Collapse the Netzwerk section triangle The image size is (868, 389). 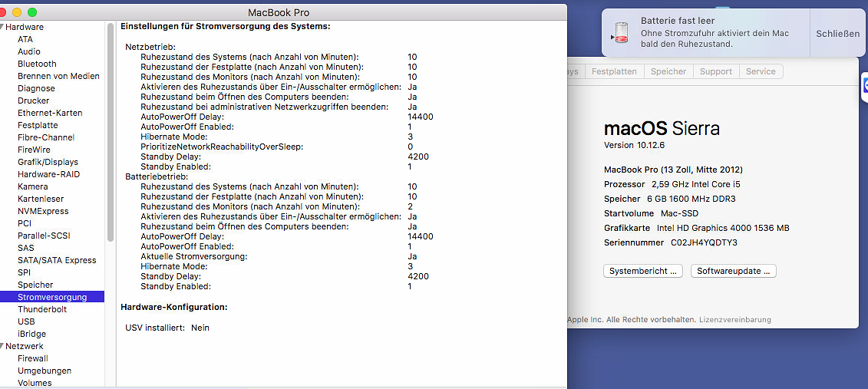[x=2, y=346]
